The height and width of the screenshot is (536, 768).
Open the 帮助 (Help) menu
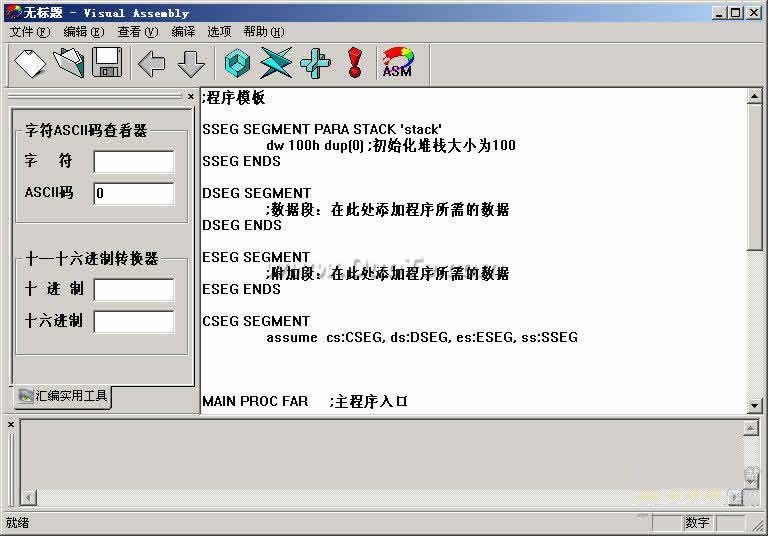263,32
